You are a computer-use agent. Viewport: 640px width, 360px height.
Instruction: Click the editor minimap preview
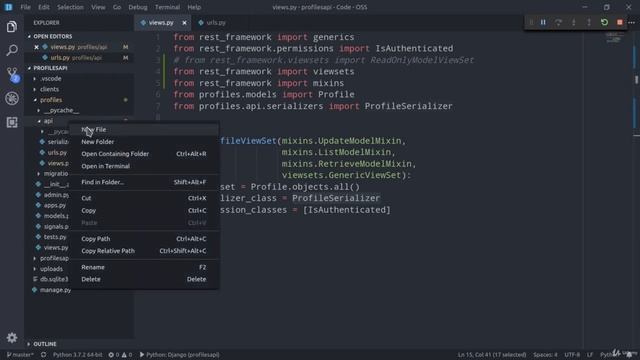[612, 38]
